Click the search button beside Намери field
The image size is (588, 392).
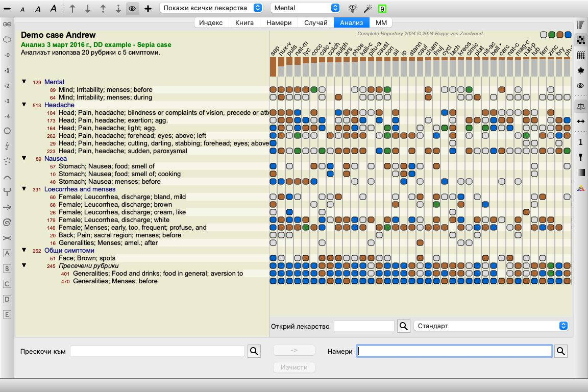(561, 351)
